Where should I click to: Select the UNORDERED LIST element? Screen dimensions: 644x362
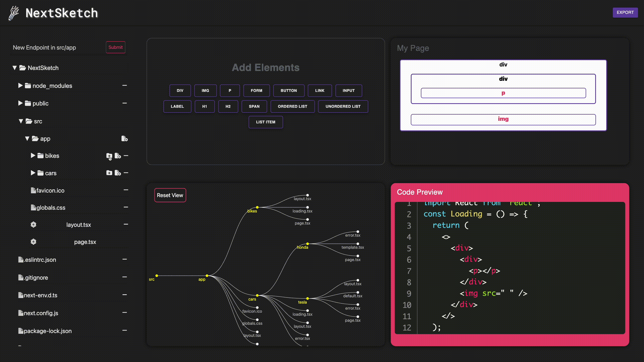(343, 106)
